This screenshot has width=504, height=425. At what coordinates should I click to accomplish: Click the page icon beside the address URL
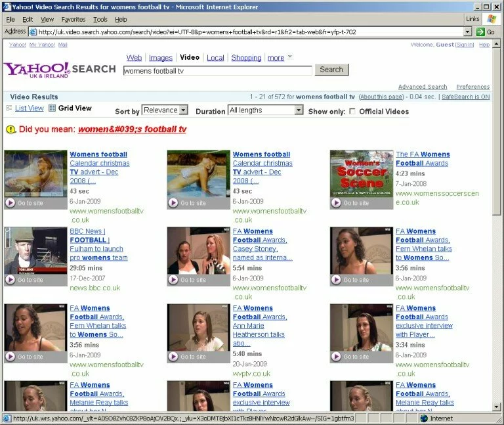click(33, 32)
